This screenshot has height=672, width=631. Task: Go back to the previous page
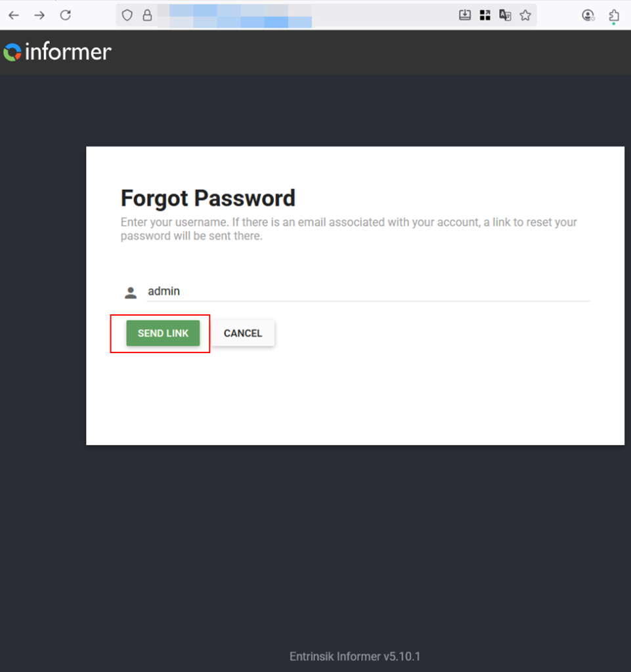point(14,16)
